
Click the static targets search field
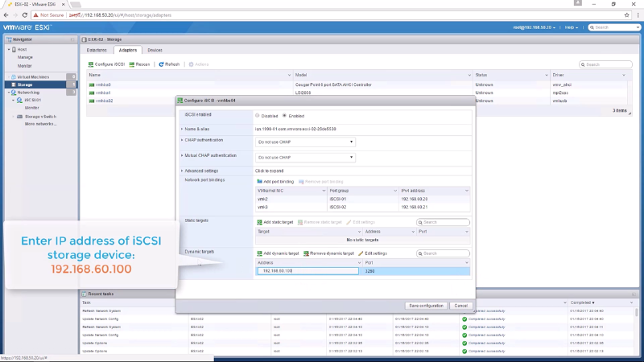pos(443,222)
